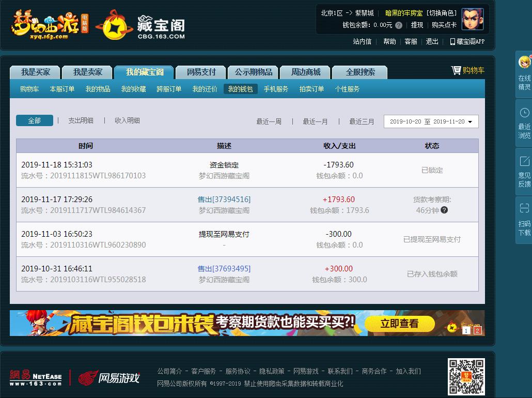Switch filter to 最近一周
Viewport: 532px width, 398px height.
tap(269, 120)
